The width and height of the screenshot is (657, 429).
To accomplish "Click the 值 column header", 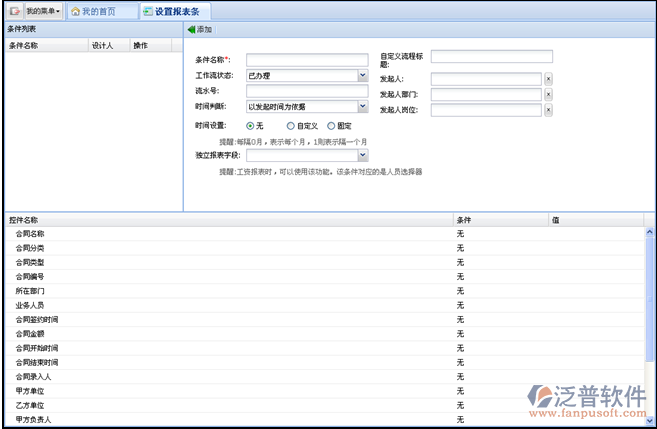I will 596,220.
